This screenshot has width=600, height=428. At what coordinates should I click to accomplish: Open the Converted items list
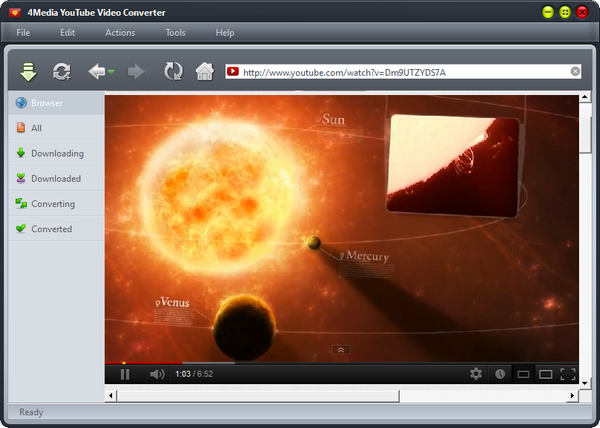coord(51,228)
